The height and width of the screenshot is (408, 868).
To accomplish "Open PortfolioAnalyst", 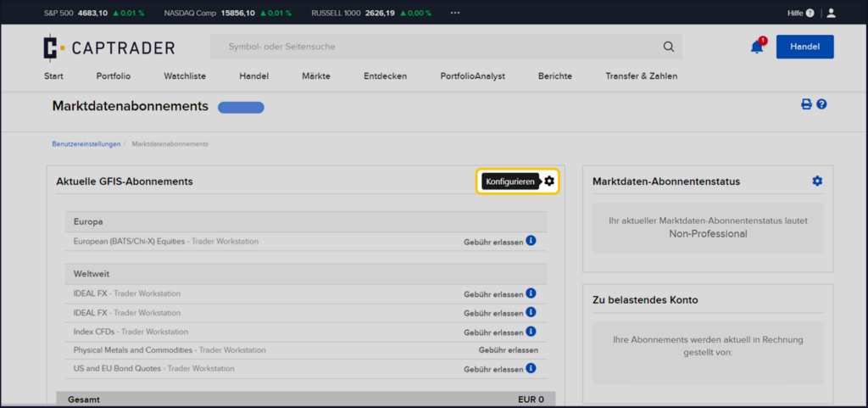I will 473,76.
